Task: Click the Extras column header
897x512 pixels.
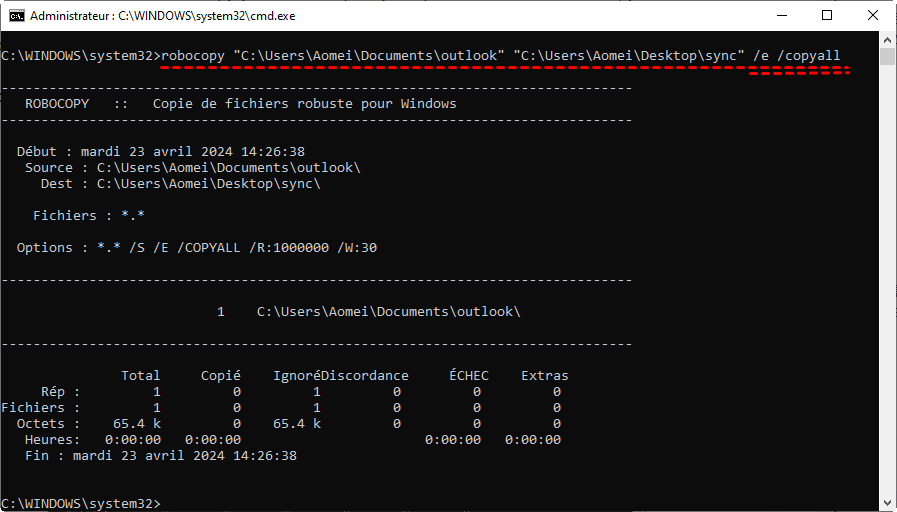Action: tap(544, 375)
